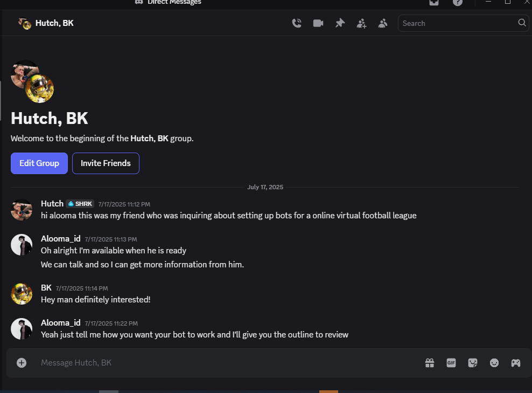This screenshot has height=393, width=532.
Task: Click the Invite Friends button
Action: coord(106,163)
